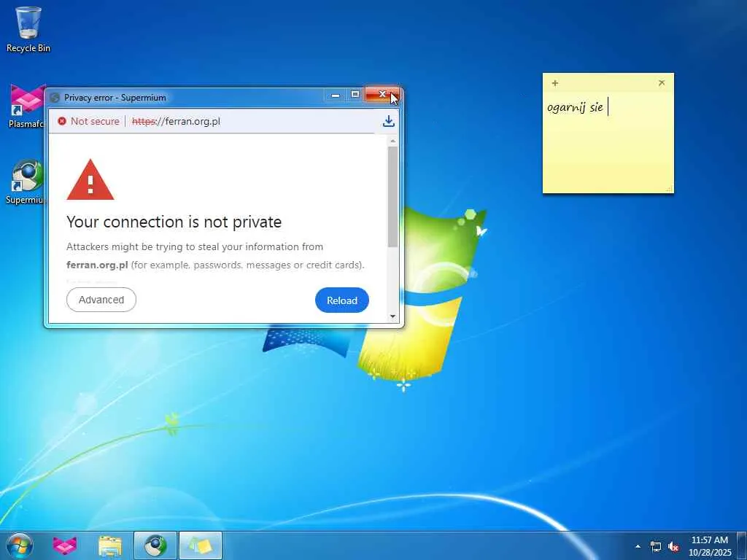Click the 'Not secure' label
This screenshot has height=560, width=747.
(95, 122)
